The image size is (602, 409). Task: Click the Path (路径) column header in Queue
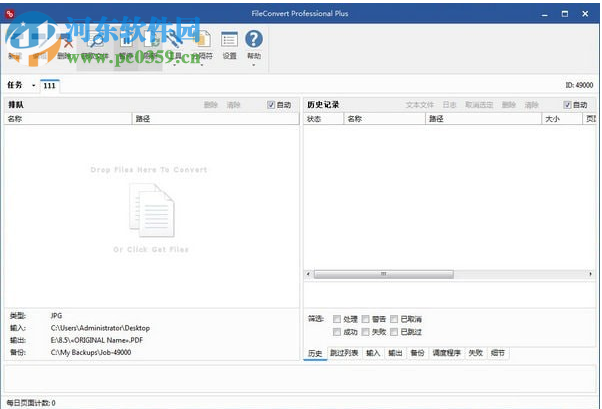(x=215, y=119)
